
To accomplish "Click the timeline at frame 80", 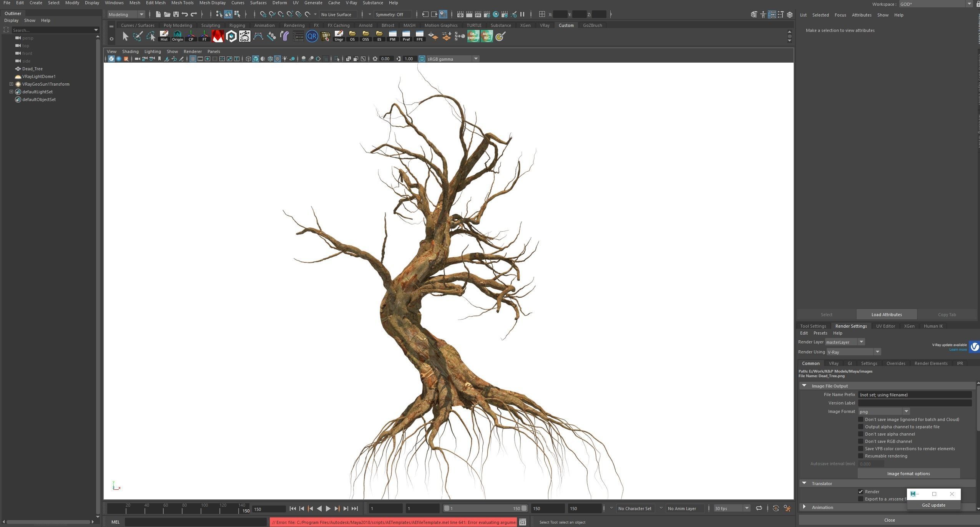I will 182,509.
